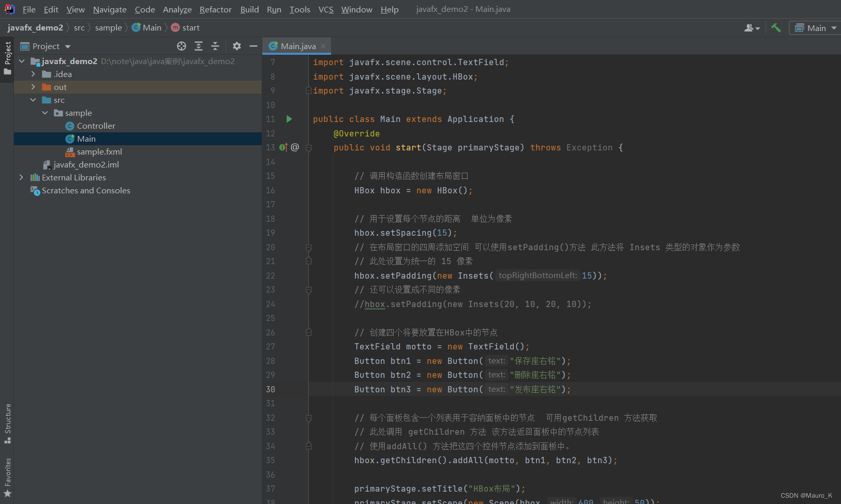841x504 pixels.
Task: Expand the out folder arrow
Action: tap(33, 87)
